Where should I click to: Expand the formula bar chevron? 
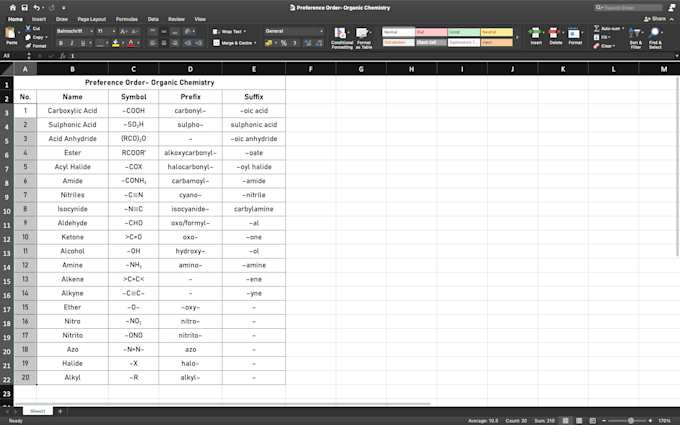click(x=677, y=56)
